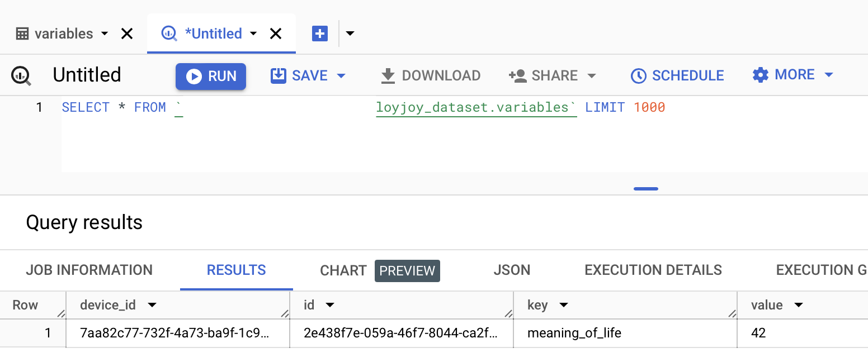Open dropdown next to new tab button
Viewport: 868px width, 362px height.
tap(350, 34)
